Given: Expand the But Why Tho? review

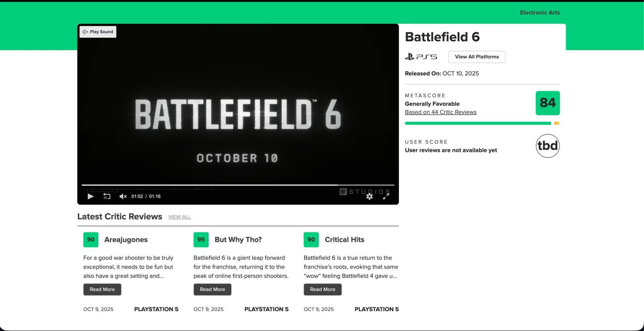Looking at the screenshot, I should (212, 289).
